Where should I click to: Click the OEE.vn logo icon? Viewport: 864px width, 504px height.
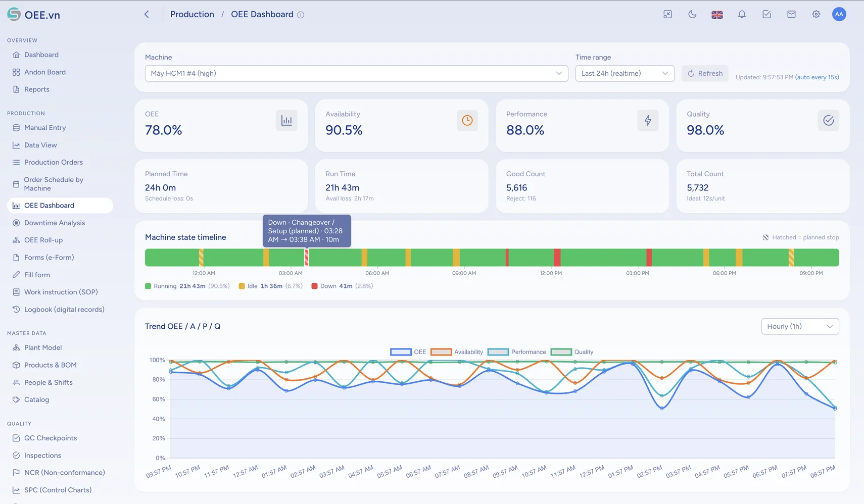(14, 14)
